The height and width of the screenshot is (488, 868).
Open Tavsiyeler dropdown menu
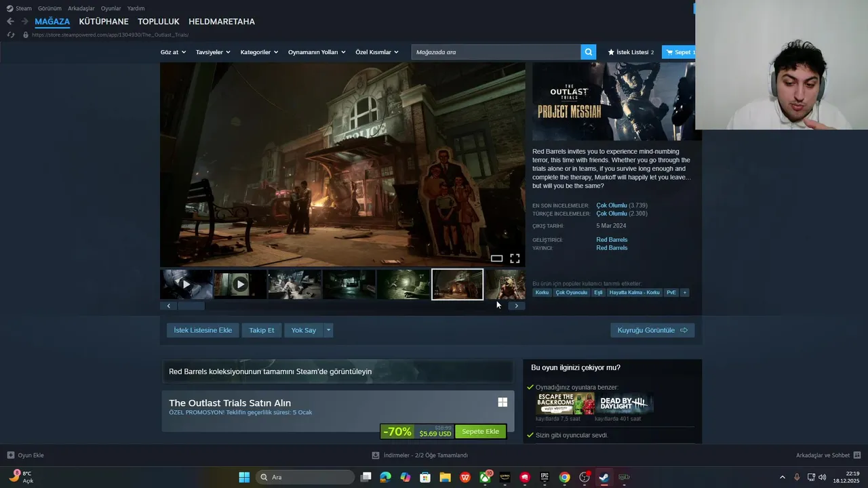click(x=213, y=52)
